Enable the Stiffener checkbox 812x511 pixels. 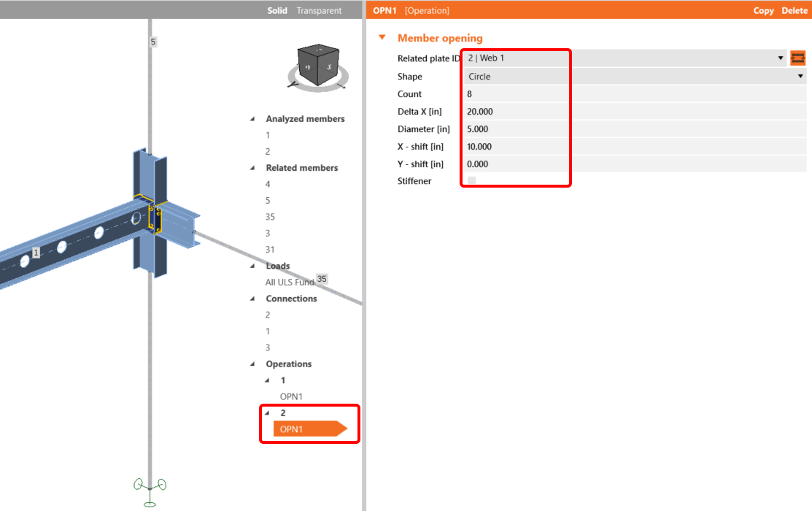470,181
